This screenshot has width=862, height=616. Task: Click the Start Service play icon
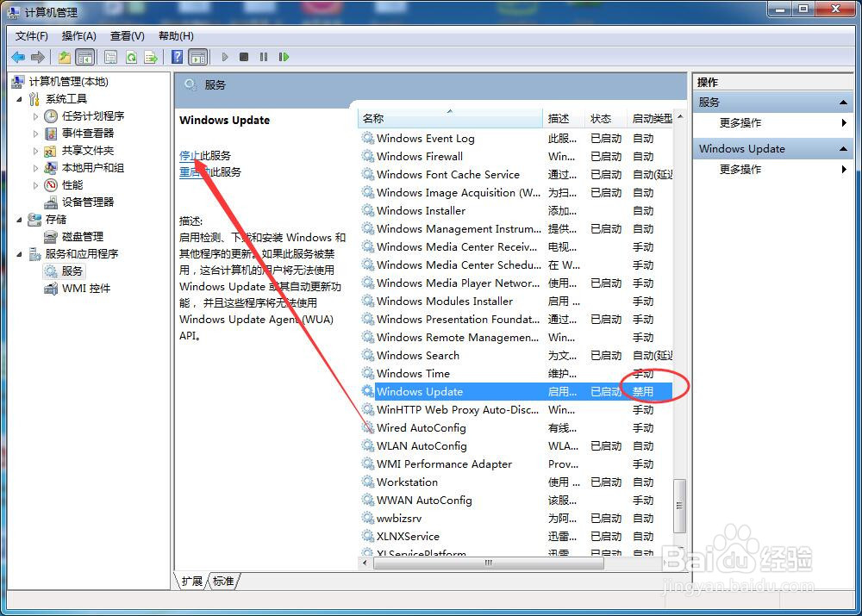[225, 57]
